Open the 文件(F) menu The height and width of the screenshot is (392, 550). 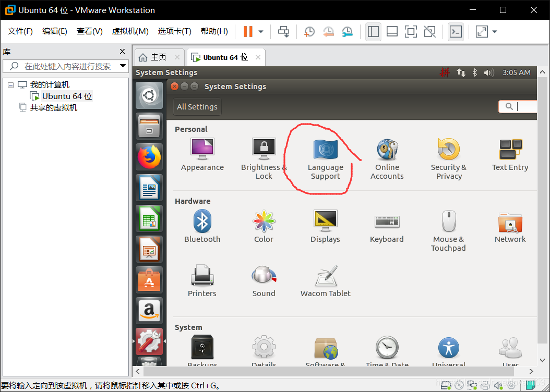[x=20, y=31]
